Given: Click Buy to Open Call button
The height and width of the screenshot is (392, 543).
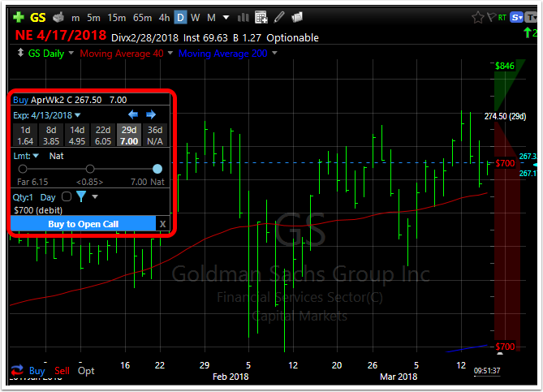Looking at the screenshot, I should pos(83,224).
